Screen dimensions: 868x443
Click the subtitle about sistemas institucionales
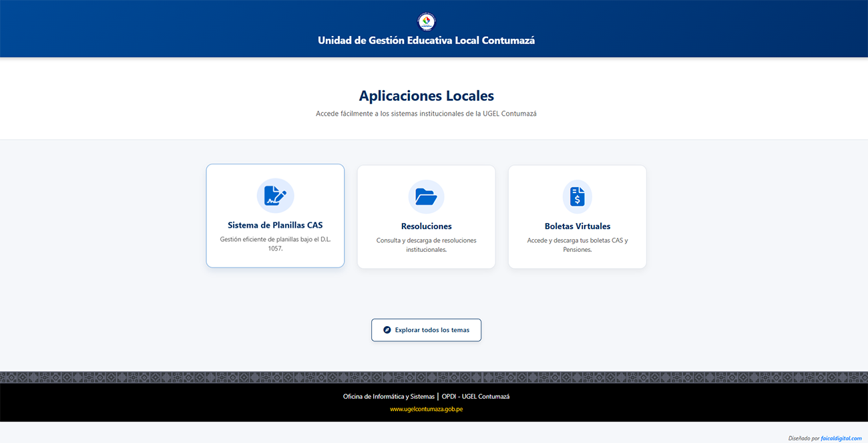tap(426, 114)
